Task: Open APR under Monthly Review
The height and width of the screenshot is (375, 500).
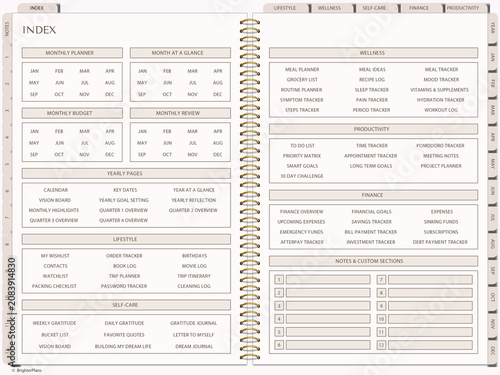Action: coord(218,131)
